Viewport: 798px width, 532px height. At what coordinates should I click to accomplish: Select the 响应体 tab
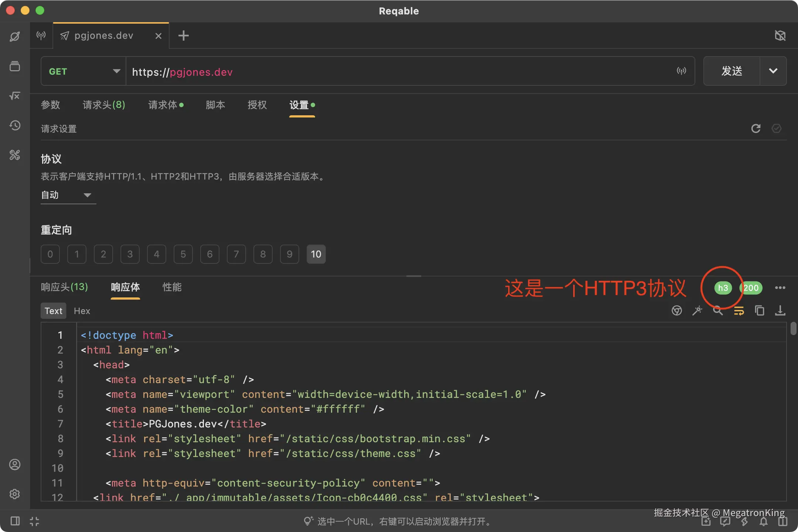[125, 287]
